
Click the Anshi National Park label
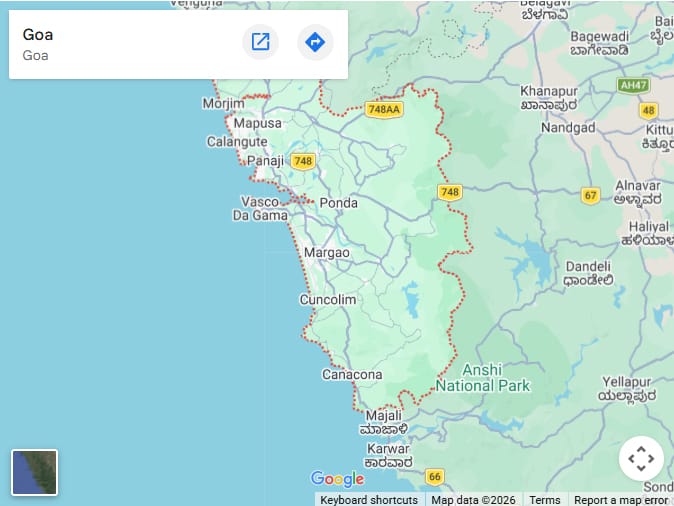point(483,377)
